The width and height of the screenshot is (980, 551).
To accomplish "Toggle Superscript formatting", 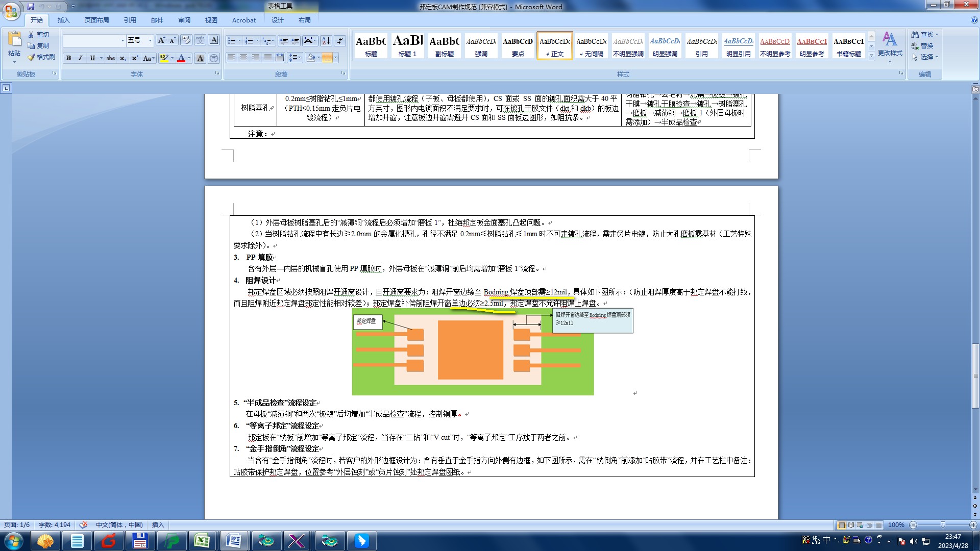I will tap(135, 58).
